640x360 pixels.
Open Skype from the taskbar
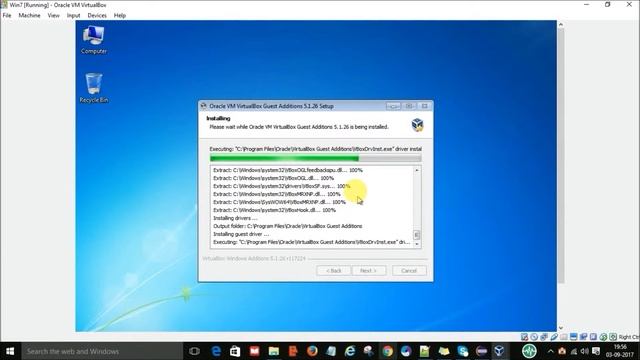click(x=462, y=351)
